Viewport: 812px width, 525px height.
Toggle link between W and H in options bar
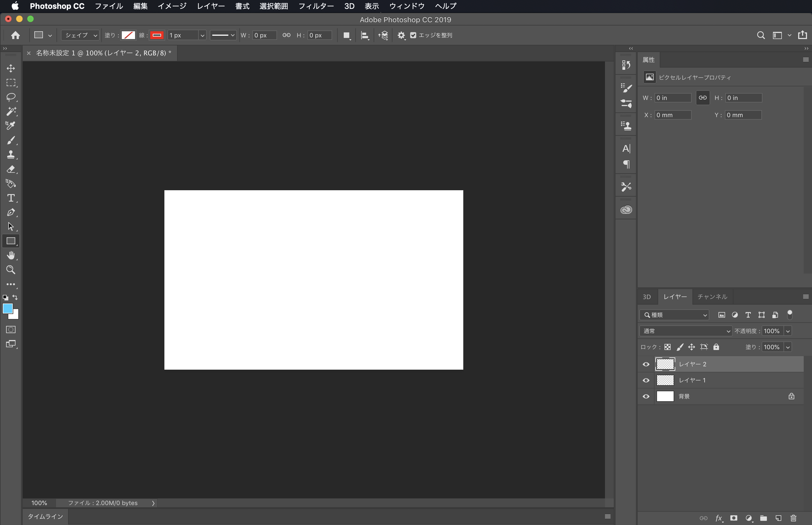[x=286, y=35]
